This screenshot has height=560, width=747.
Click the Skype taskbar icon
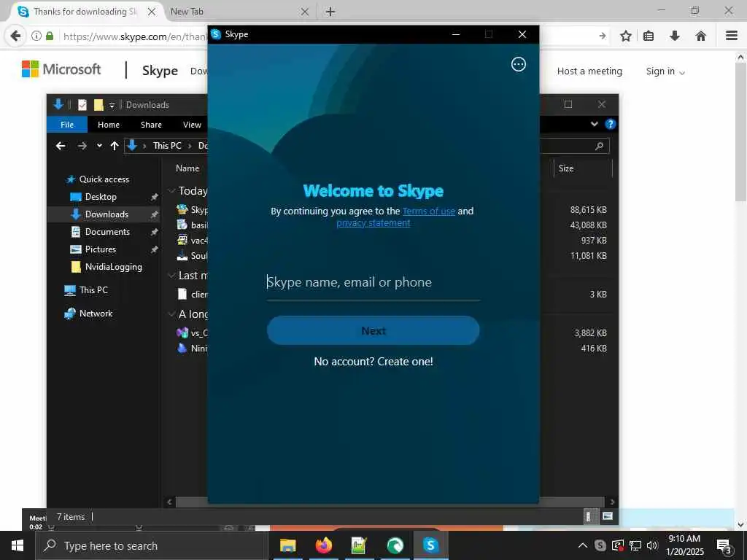click(x=430, y=545)
